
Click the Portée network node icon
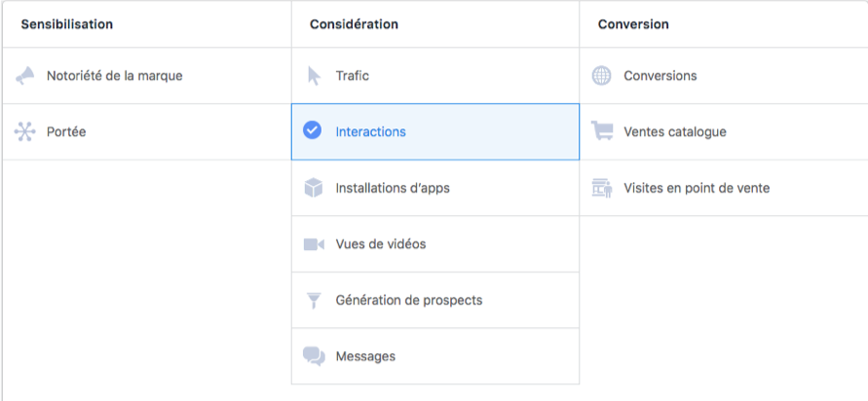(x=25, y=131)
